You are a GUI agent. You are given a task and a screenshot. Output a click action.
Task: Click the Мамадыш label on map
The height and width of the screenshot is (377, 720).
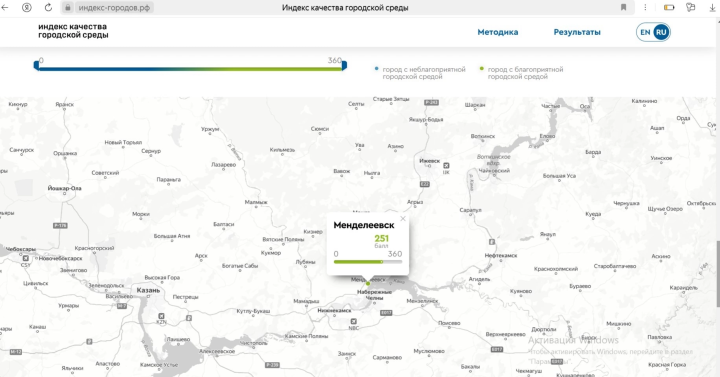coord(306,301)
